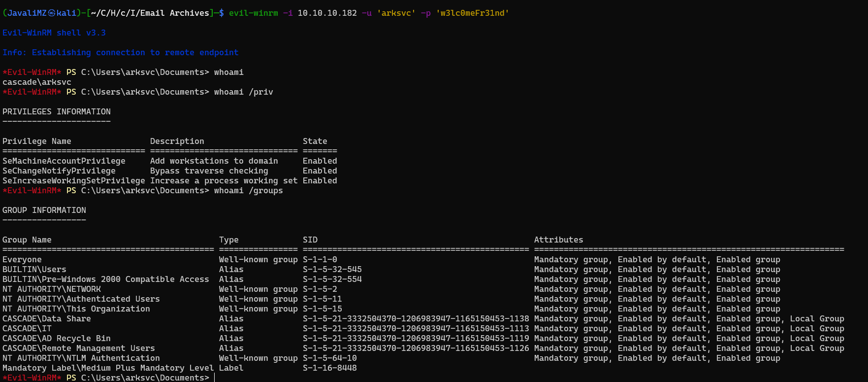Click the Group Name column header
Screen dimensions: 868x382
click(27, 240)
